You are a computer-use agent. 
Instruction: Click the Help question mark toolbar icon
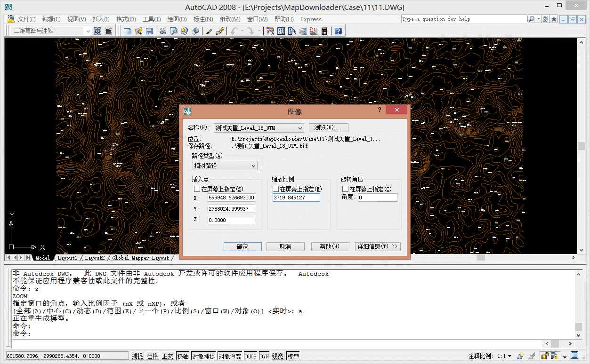(338, 31)
